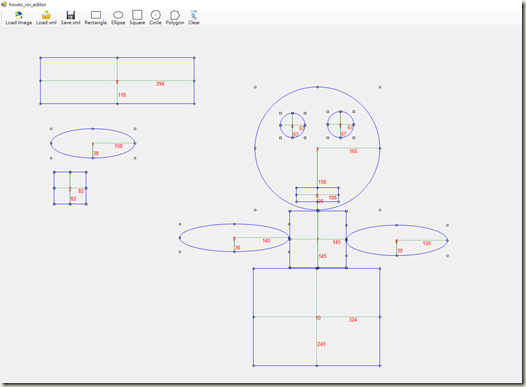Click the 39 label in right arm ellipse
Screen dimensions: 526x387
coord(400,251)
